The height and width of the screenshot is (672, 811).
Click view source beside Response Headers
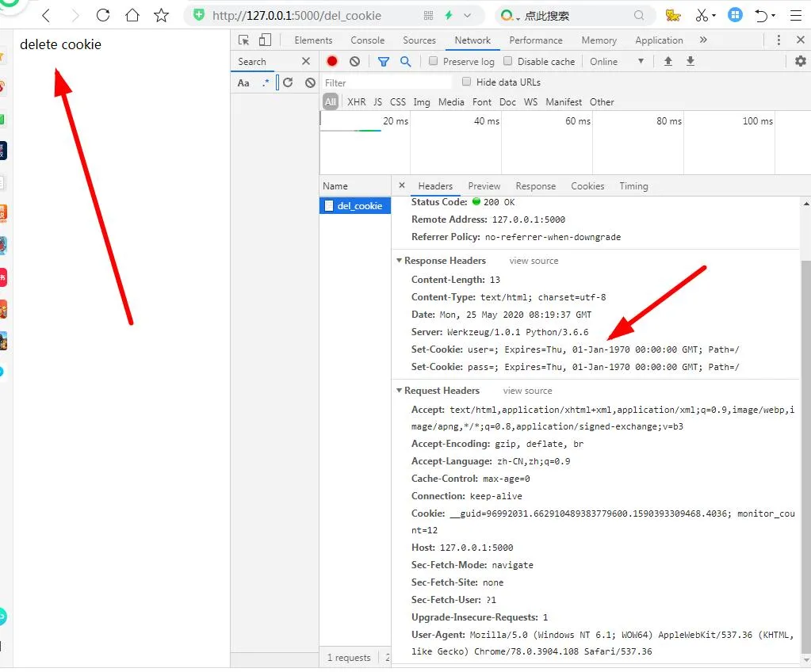coord(534,261)
